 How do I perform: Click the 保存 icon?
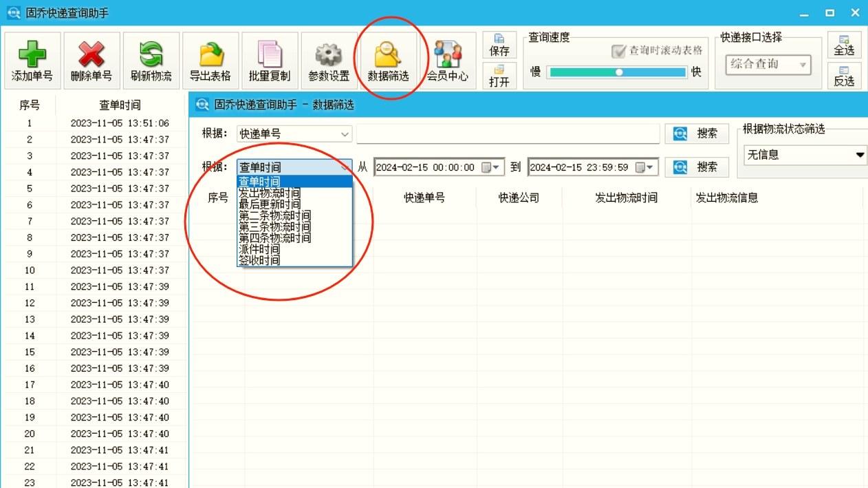pos(499,45)
